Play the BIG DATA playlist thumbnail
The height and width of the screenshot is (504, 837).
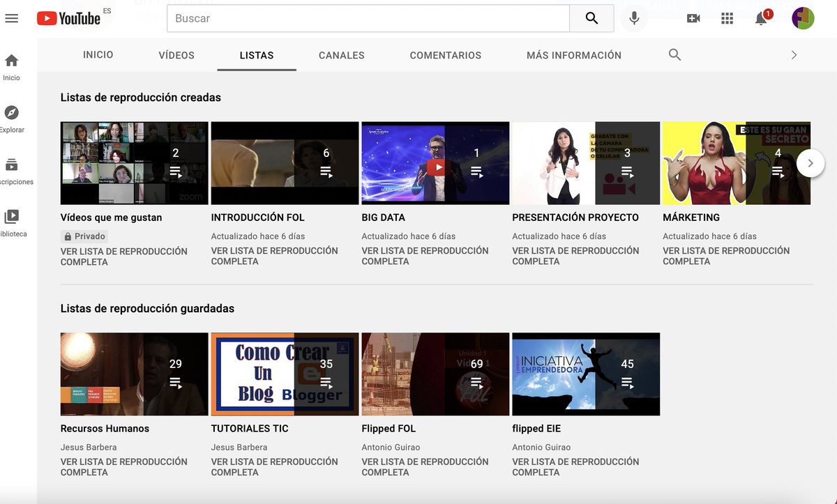point(435,162)
